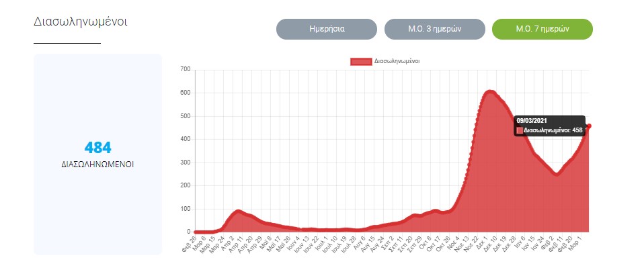This screenshot has width=644, height=278.
Task: Click the chart peak near Δεκ 10
Action: [490, 92]
